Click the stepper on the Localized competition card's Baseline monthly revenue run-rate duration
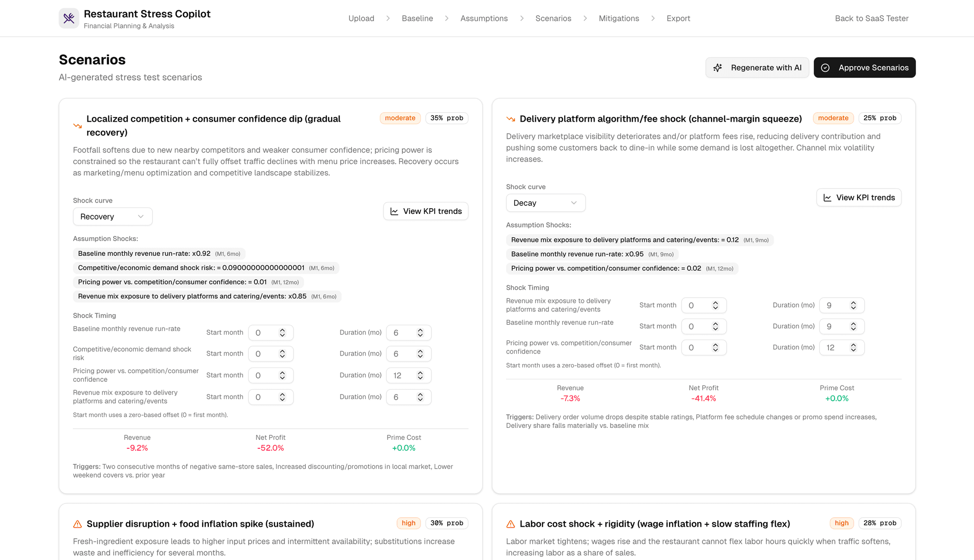 pos(420,333)
